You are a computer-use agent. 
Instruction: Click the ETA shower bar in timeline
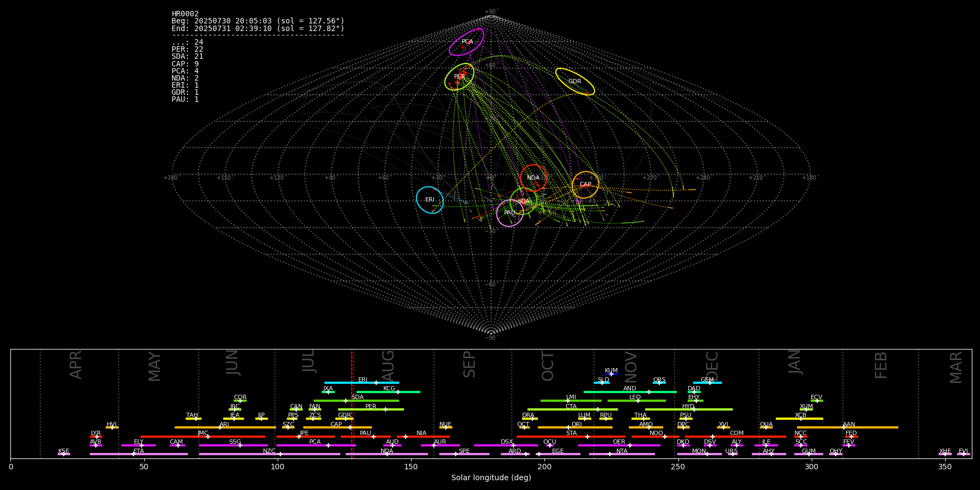coord(139,454)
